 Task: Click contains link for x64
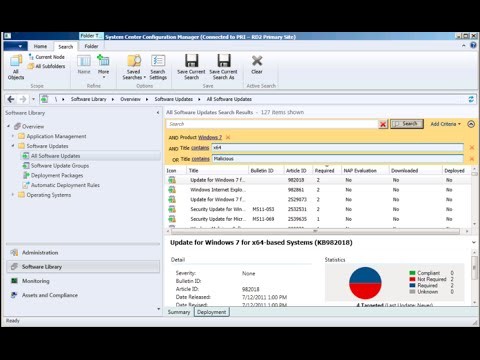click(x=200, y=148)
